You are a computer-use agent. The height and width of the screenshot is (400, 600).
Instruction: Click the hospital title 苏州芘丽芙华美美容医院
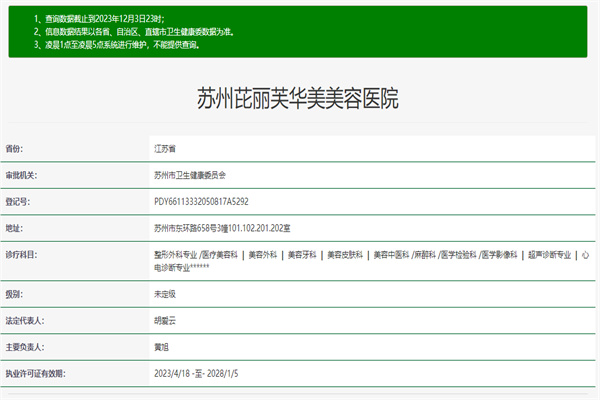click(298, 98)
